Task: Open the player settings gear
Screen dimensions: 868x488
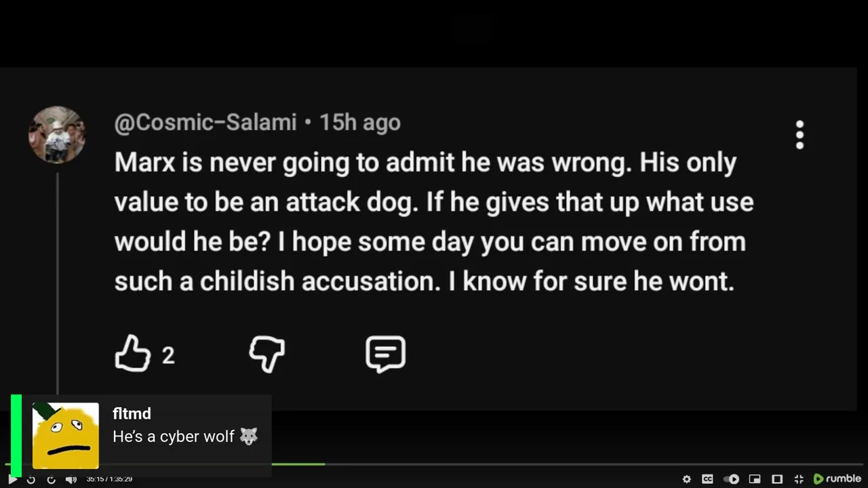Action: (x=687, y=479)
